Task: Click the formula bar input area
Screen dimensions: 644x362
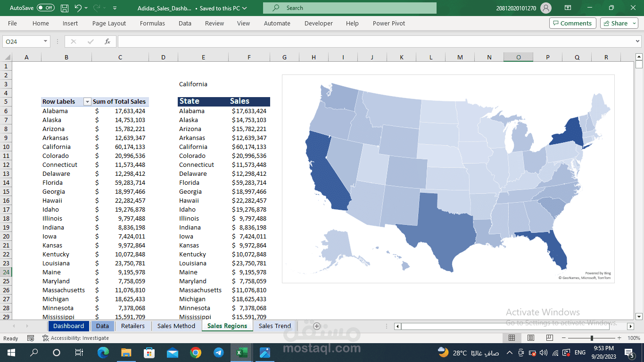Action: coord(376,41)
